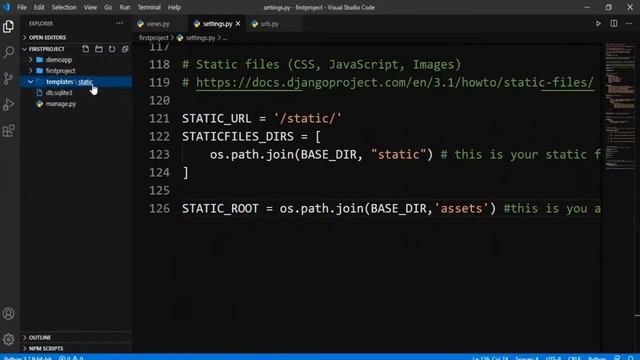Image resolution: width=640 pixels, height=360 pixels.
Task: Click the manage.py Python file icon
Action: pos(39,104)
